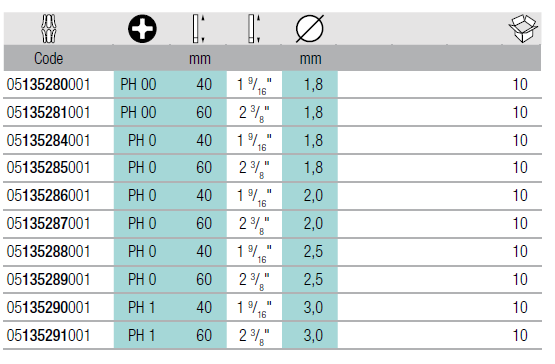Select product code 05135284001
This screenshot has height=364, width=555.
48,141
